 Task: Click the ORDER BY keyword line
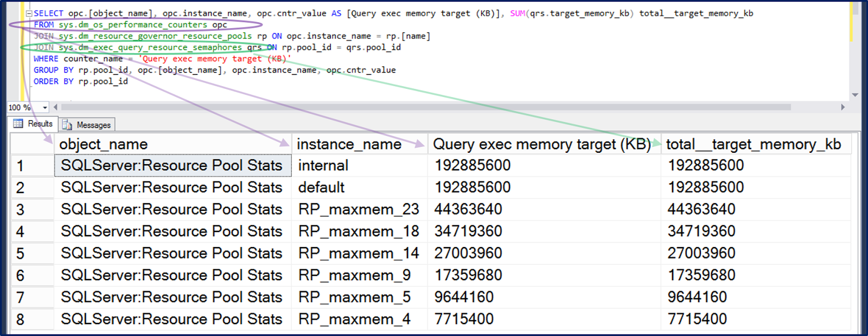[53, 82]
